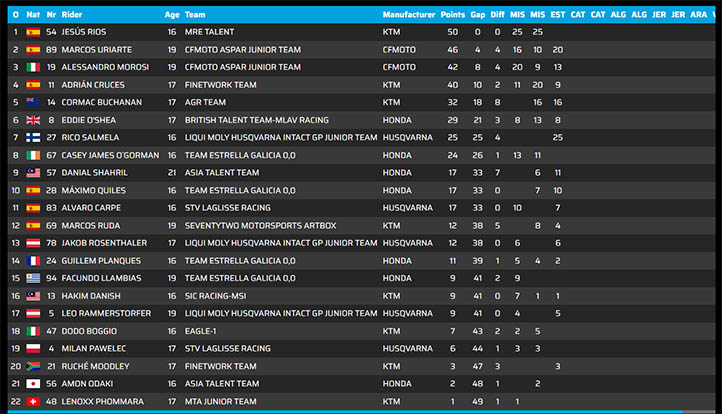Click Marcos Uriarte's 46 points value
The image size is (722, 414).
click(x=453, y=50)
